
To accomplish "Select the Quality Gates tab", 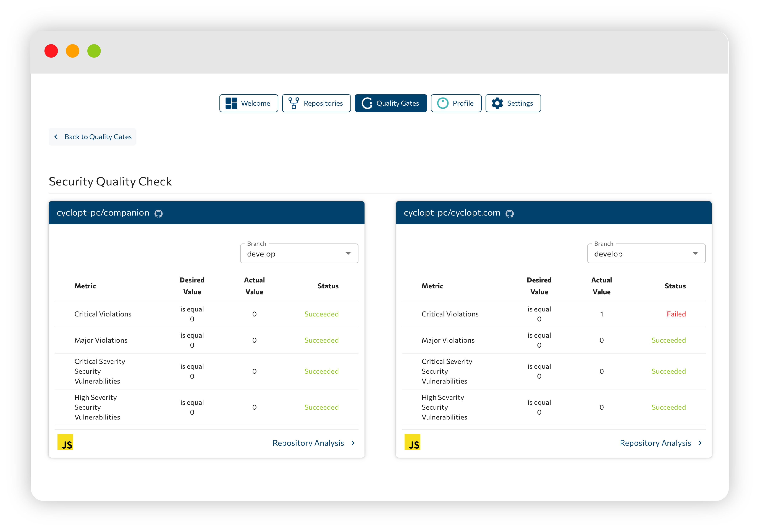I will click(391, 103).
